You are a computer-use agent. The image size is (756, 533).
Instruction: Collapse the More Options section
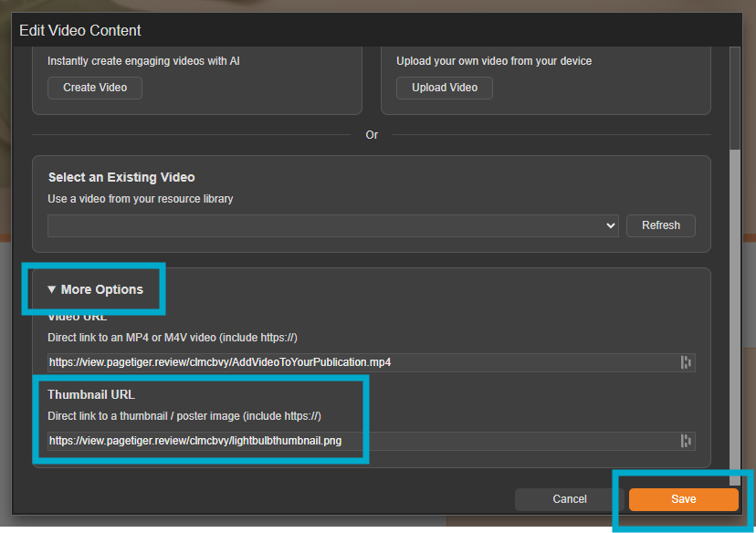point(96,289)
